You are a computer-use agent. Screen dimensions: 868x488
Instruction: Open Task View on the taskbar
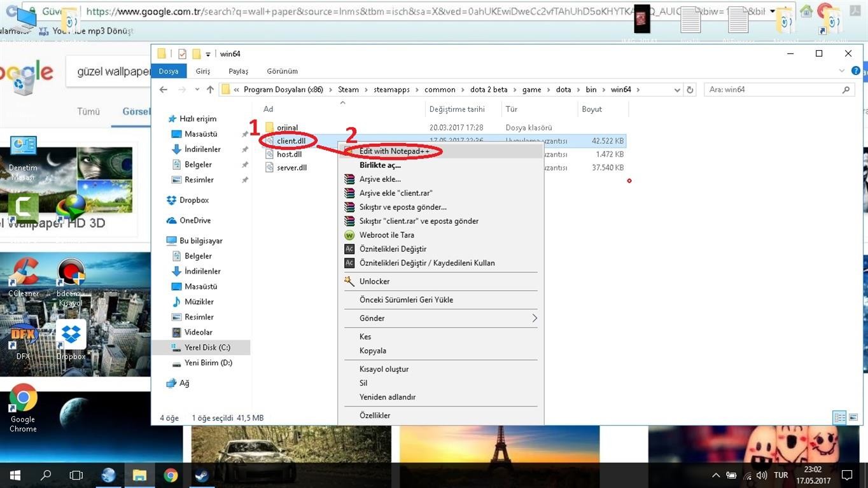click(x=76, y=475)
